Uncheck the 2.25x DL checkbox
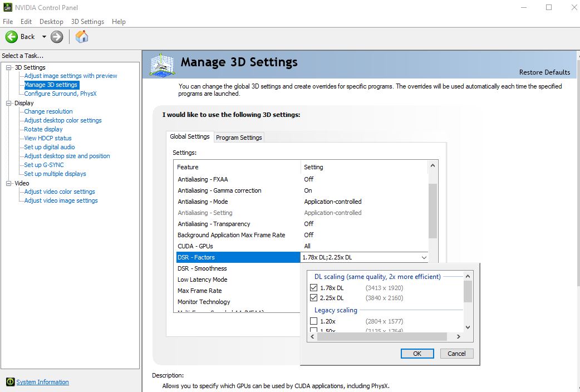This screenshot has height=392, width=580. 314,298
